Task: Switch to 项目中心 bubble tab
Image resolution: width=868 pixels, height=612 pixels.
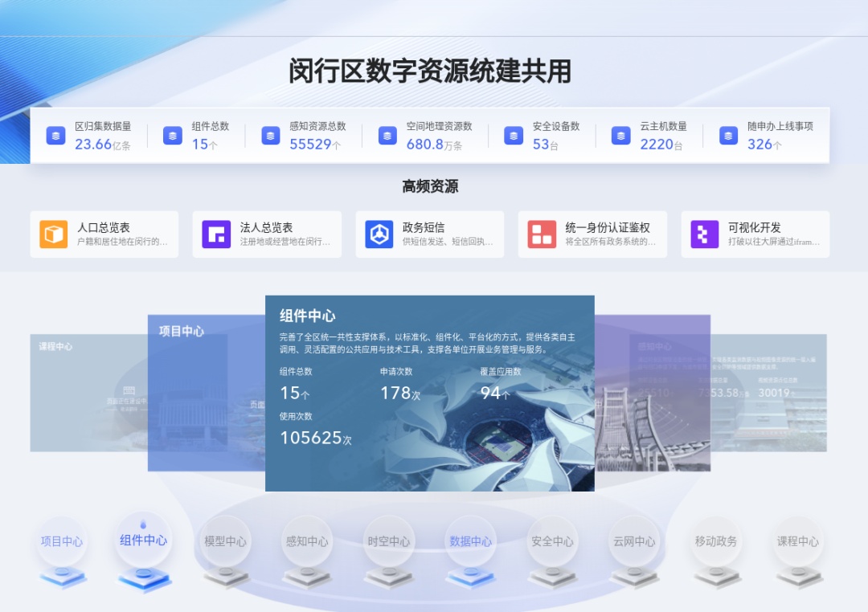Action: [61, 541]
